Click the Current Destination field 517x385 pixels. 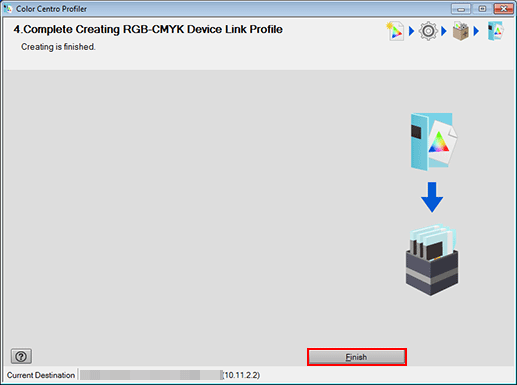pos(151,375)
